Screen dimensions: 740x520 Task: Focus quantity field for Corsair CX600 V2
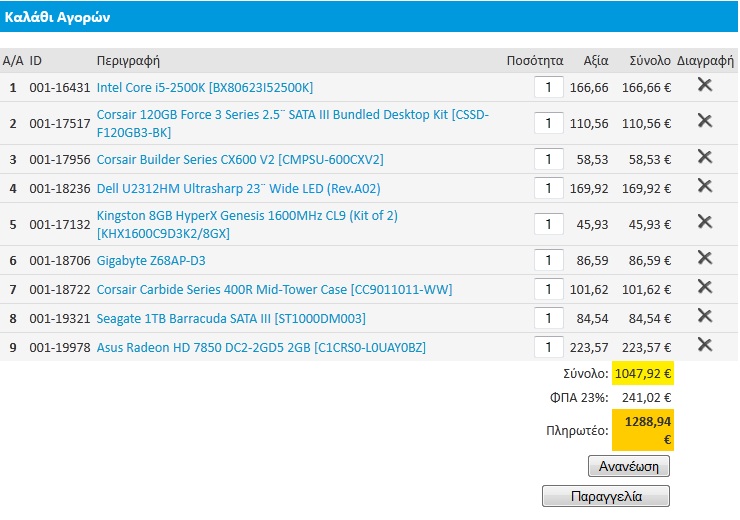click(548, 159)
